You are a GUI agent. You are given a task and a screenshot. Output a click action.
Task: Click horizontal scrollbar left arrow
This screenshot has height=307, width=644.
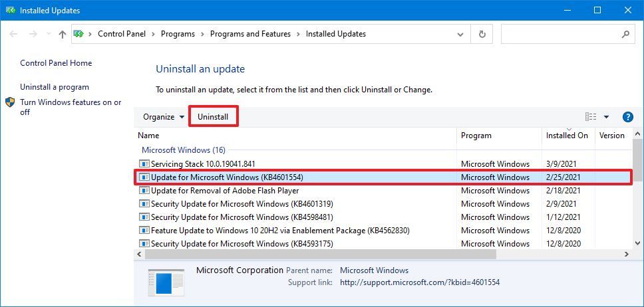click(139, 255)
